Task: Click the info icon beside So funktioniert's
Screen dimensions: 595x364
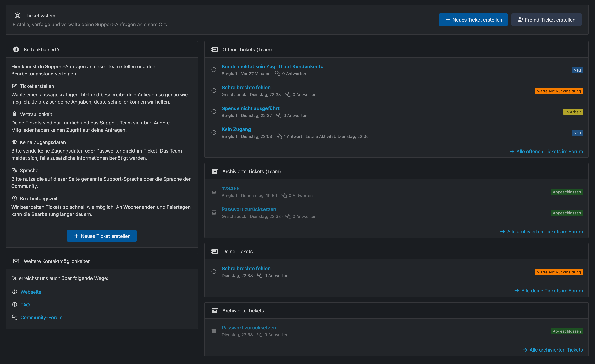Action: (16, 50)
